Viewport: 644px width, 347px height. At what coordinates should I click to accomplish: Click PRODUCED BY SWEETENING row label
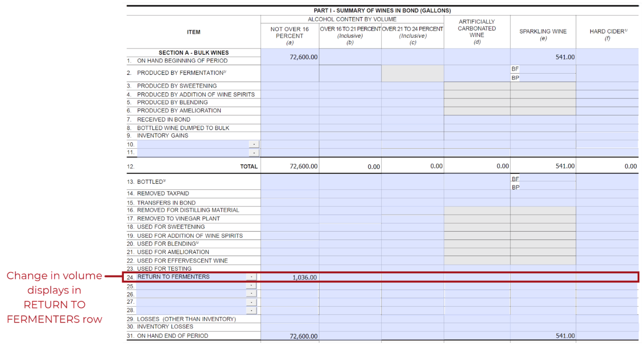(x=177, y=86)
